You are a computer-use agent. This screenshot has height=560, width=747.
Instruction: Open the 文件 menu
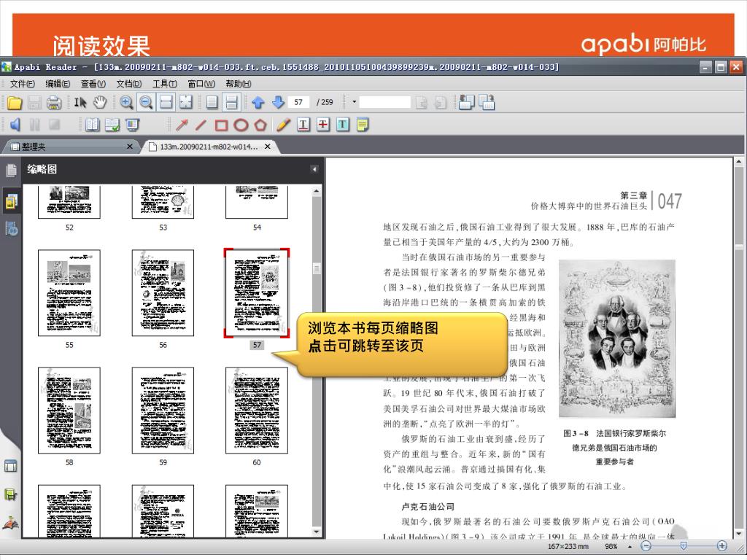pyautogui.click(x=22, y=84)
